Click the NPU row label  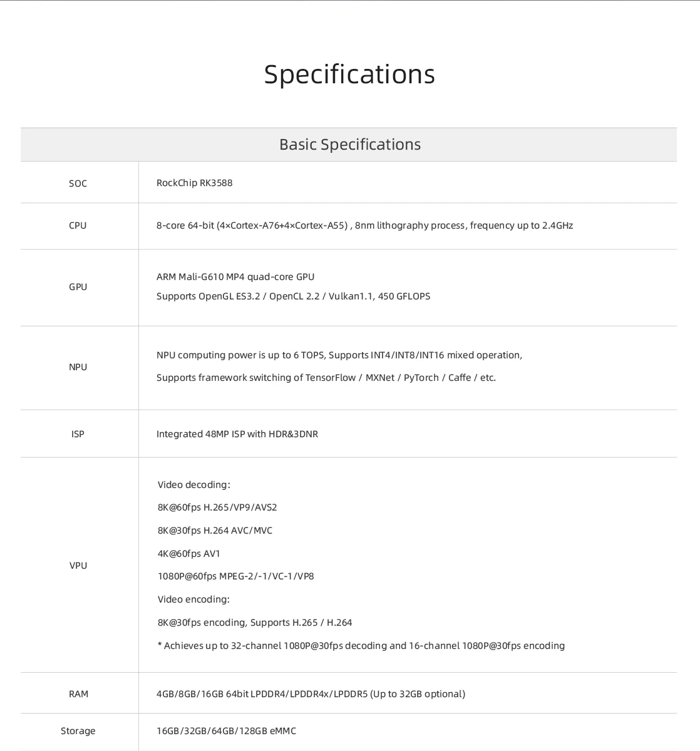click(78, 367)
